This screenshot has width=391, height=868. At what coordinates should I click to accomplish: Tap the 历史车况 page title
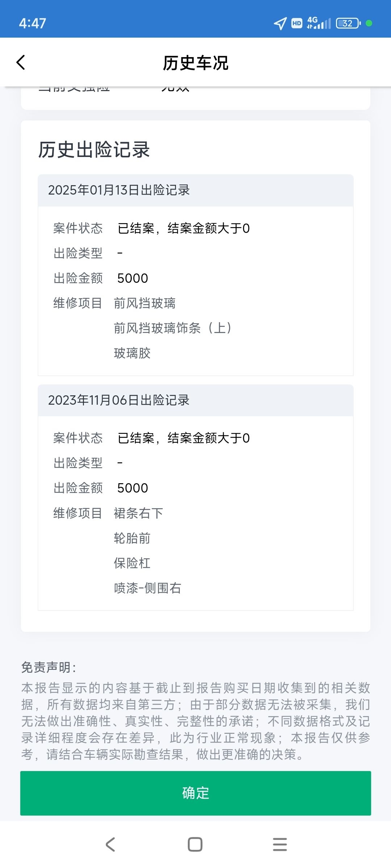195,63
